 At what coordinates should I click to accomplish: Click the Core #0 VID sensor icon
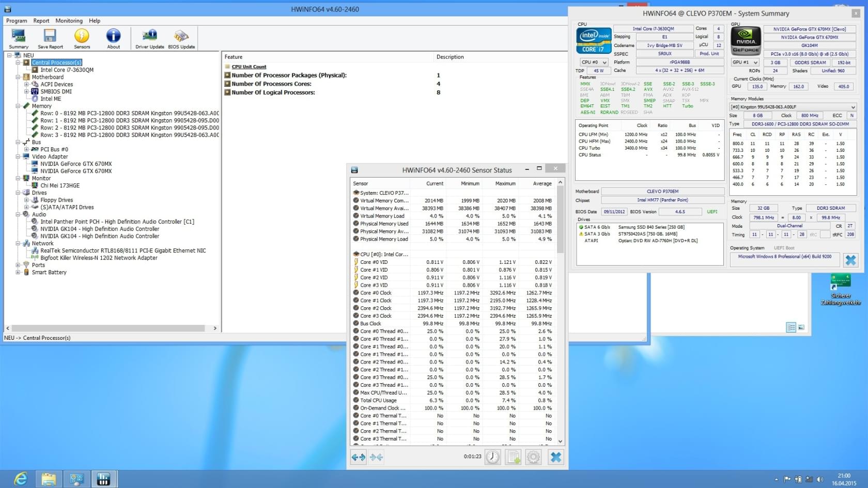(356, 262)
